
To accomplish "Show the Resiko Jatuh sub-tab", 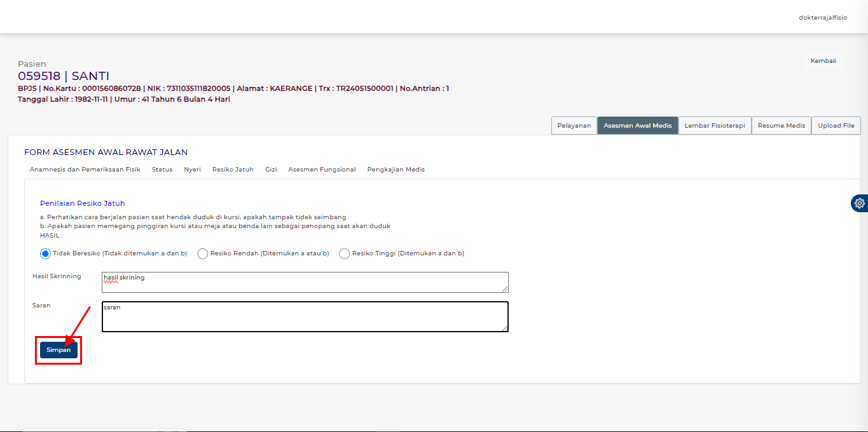I will click(233, 170).
